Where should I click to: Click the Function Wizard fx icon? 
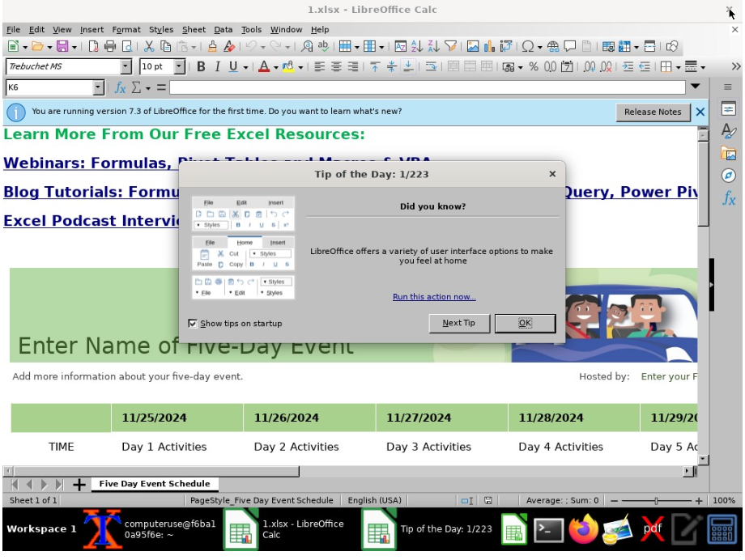pos(120,87)
